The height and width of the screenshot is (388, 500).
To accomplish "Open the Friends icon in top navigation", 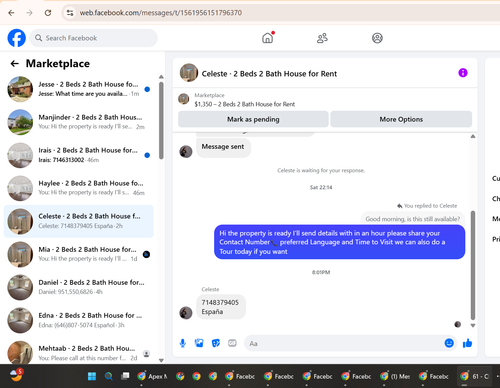I will coord(322,38).
